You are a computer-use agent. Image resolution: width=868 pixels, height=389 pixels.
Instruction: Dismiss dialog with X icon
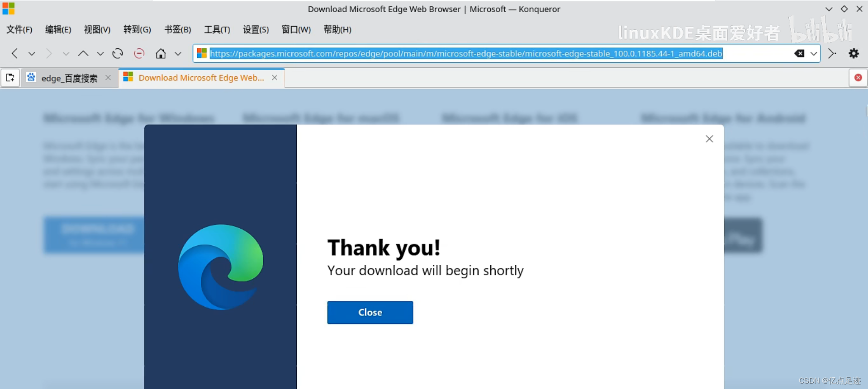pos(709,139)
